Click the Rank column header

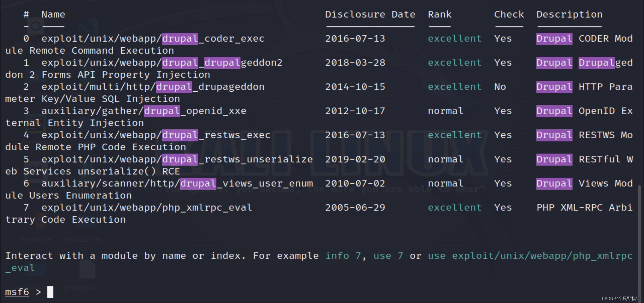[x=440, y=15]
